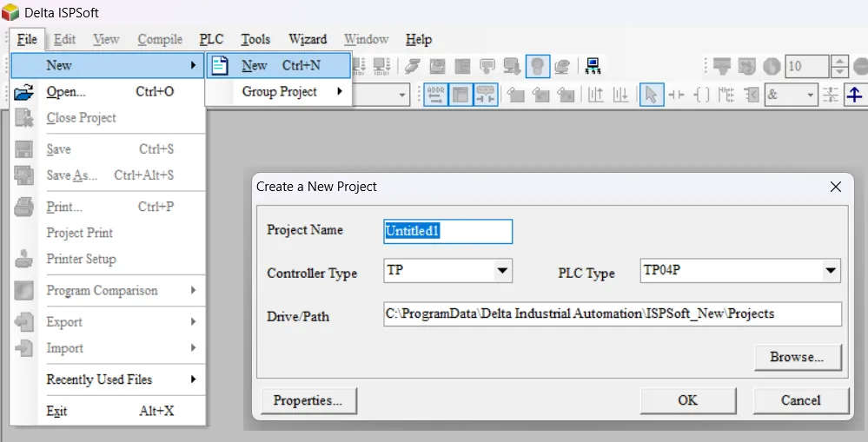Viewport: 868px width, 442px height.
Task: Open the Window menu
Action: coord(366,39)
